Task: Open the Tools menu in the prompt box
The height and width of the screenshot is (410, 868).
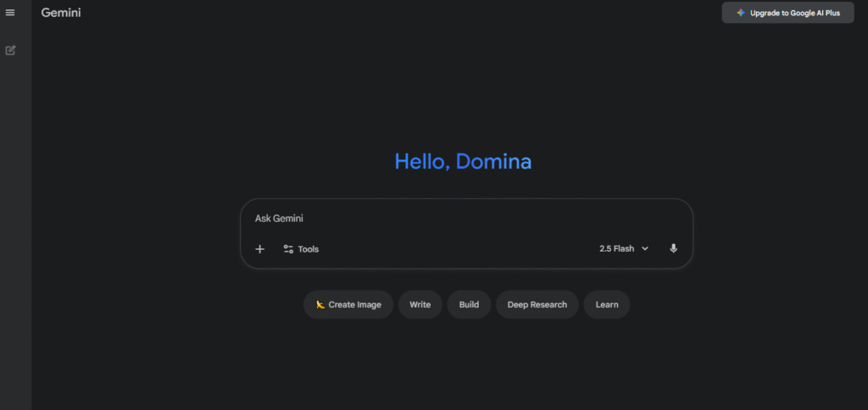Action: coord(308,249)
